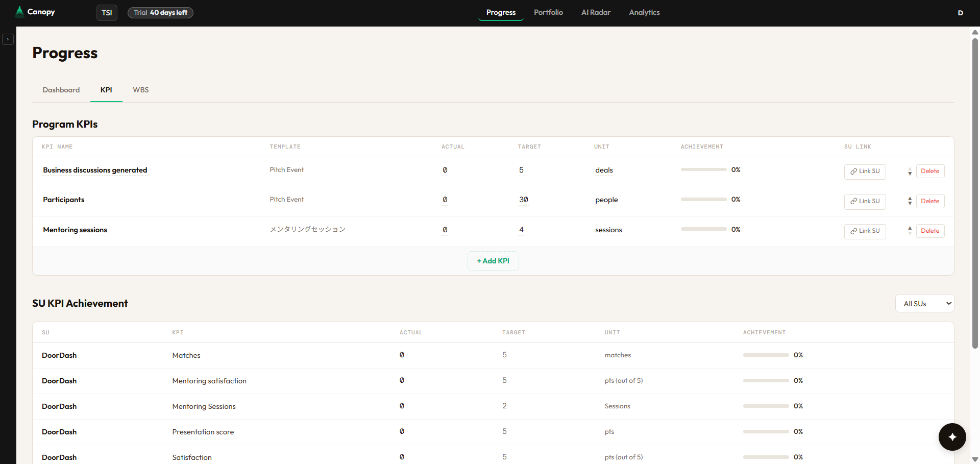Select the Business discussions generated KPI name

coord(95,170)
